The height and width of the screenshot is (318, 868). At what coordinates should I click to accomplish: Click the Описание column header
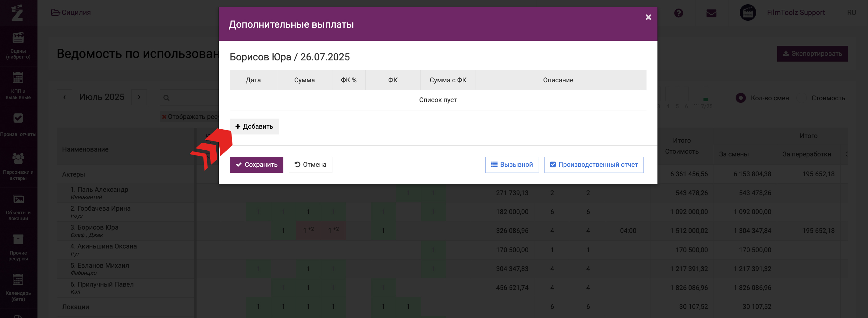click(x=558, y=80)
